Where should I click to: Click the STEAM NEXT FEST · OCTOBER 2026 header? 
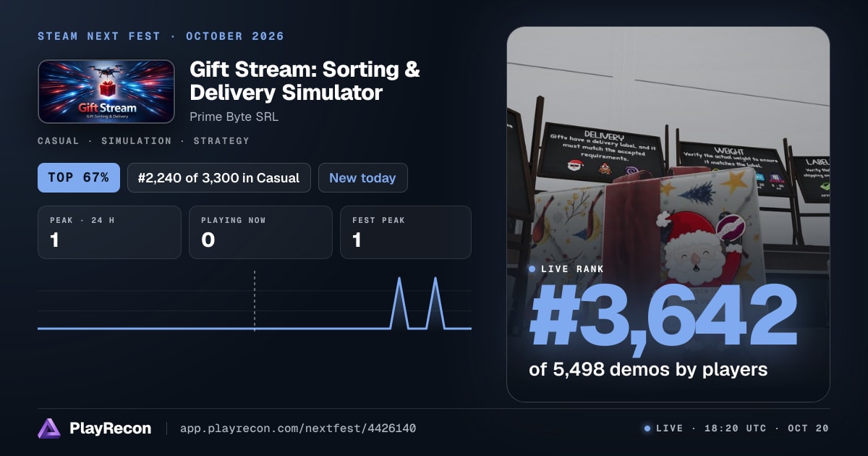click(x=161, y=36)
